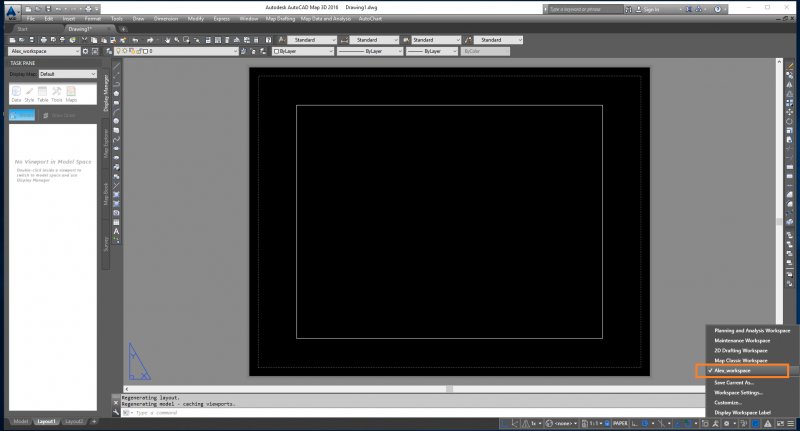Switch to the Model tab
800x431 pixels.
tap(20, 421)
